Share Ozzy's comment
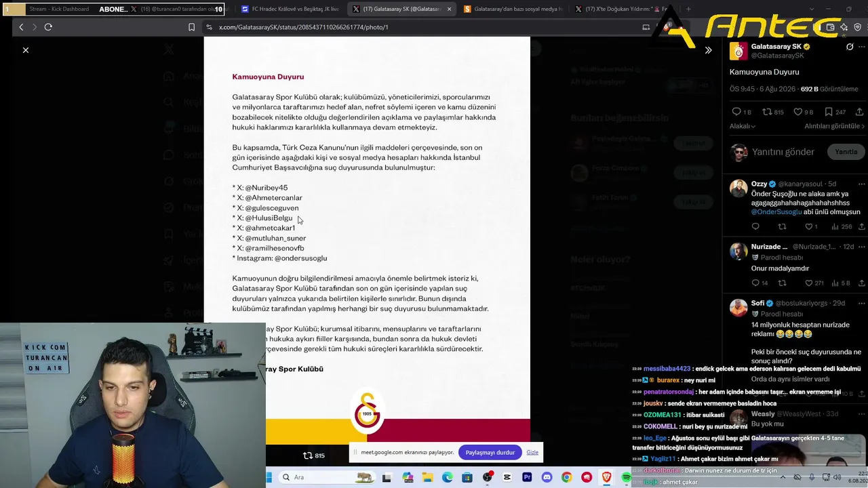 coord(861,226)
